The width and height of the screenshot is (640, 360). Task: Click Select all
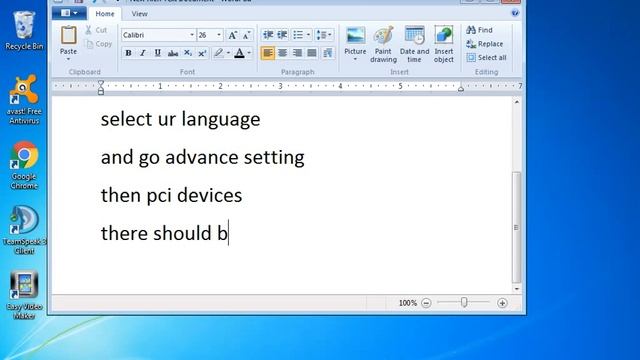pos(487,58)
